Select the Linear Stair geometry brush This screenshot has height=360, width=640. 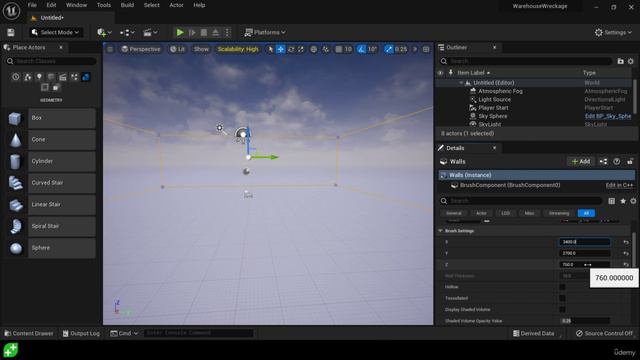point(51,204)
